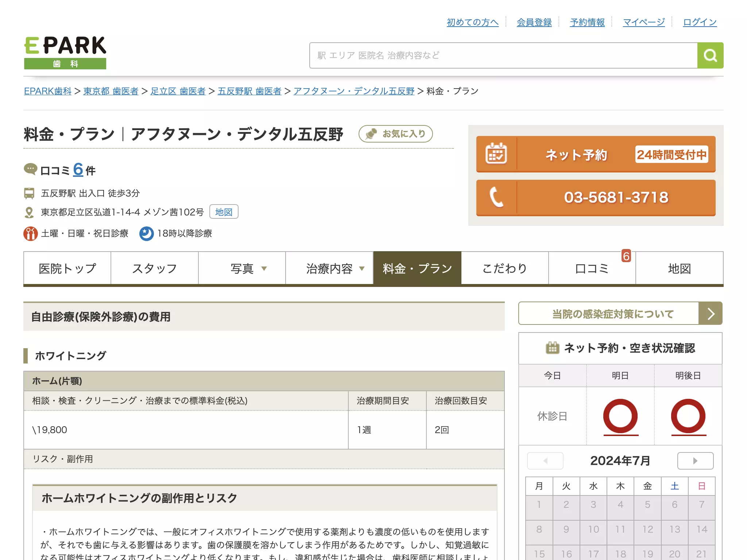This screenshot has width=747, height=560.
Task: Click the pin icon in お気に入り button
Action: pyautogui.click(x=371, y=134)
